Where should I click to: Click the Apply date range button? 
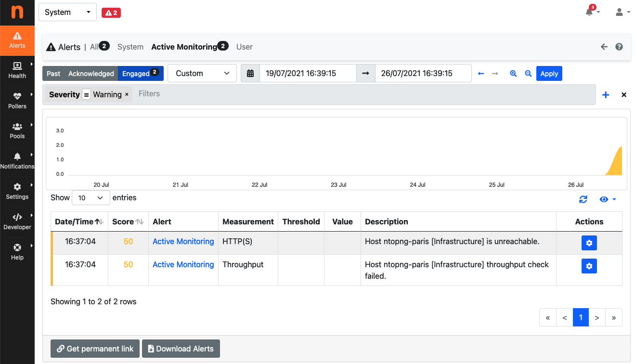549,74
